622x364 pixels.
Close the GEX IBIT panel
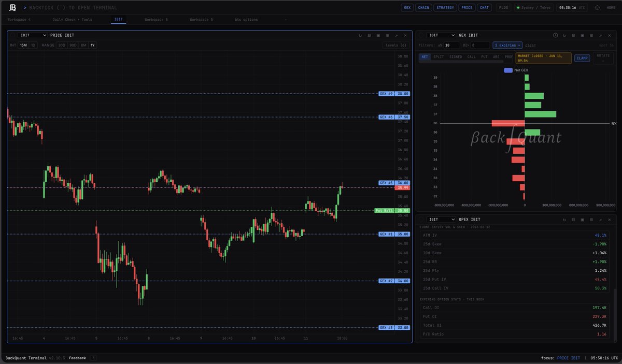(x=610, y=35)
